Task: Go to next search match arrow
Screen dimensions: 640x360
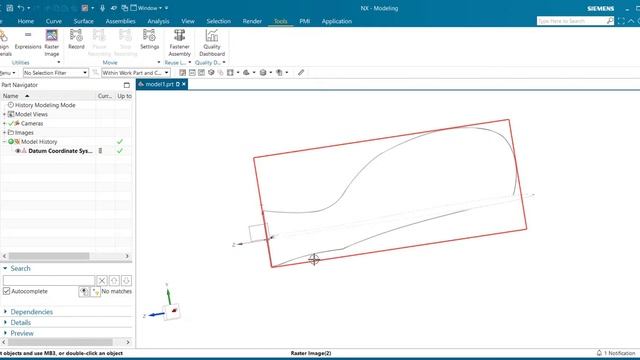Action: (126, 280)
